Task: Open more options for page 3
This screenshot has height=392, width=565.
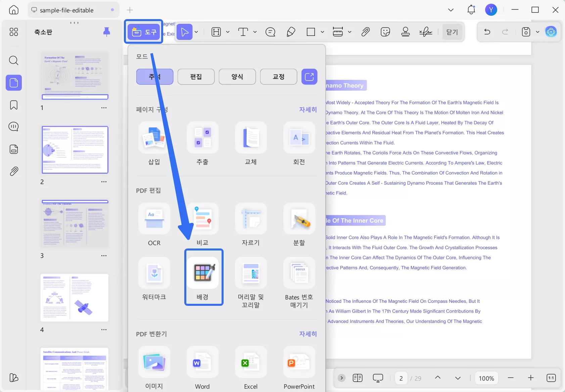Action: pyautogui.click(x=104, y=256)
